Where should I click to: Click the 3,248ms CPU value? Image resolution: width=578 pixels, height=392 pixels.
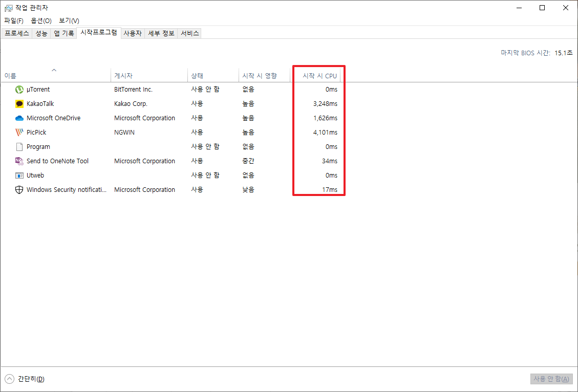325,104
